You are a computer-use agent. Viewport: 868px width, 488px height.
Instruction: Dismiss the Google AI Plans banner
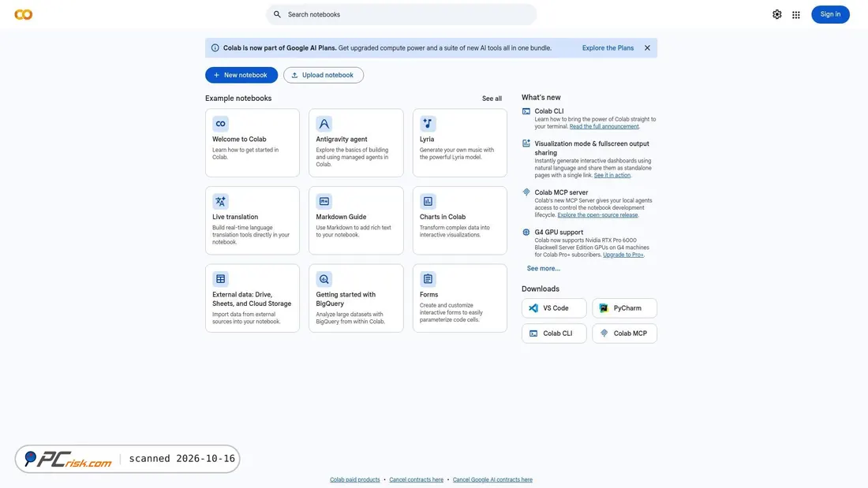click(x=647, y=48)
